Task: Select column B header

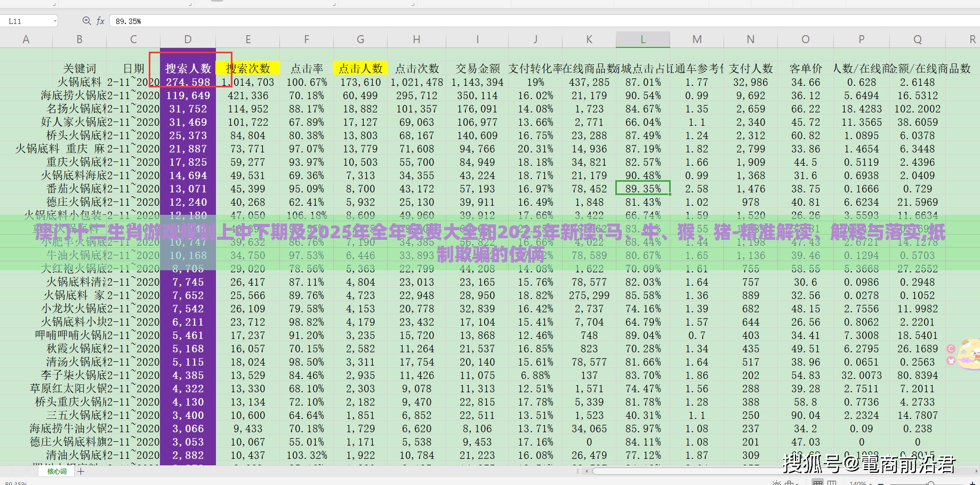Action: click(79, 39)
